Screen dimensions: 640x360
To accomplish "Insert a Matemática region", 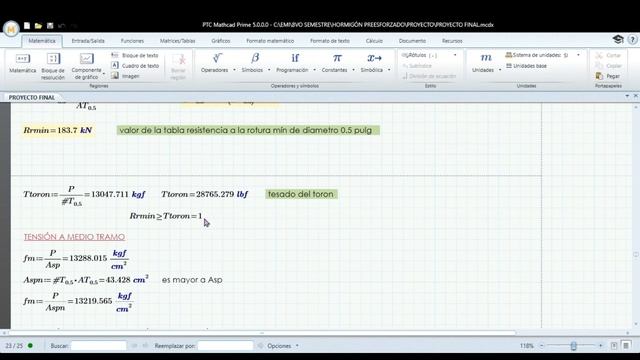I will (22, 63).
